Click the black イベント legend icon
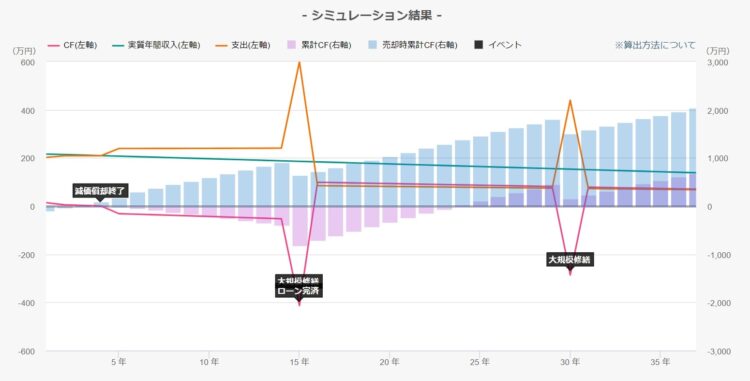This screenshot has width=750, height=381. pyautogui.click(x=478, y=45)
